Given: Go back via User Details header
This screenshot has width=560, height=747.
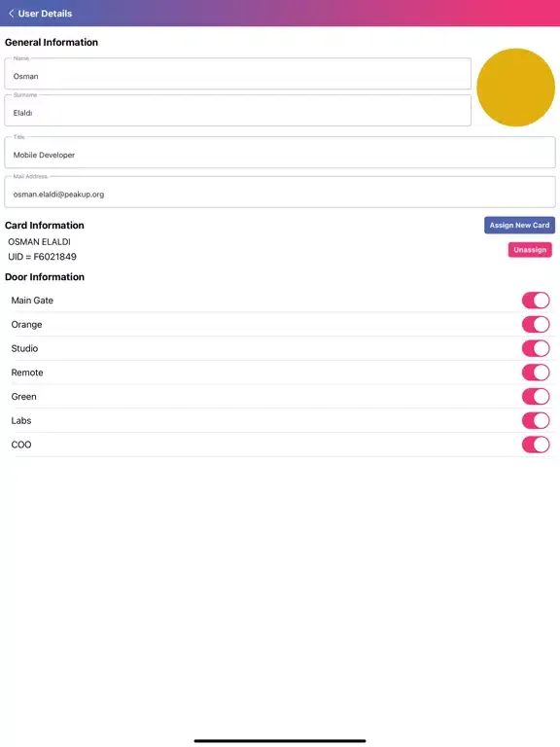Looking at the screenshot, I should tap(45, 14).
